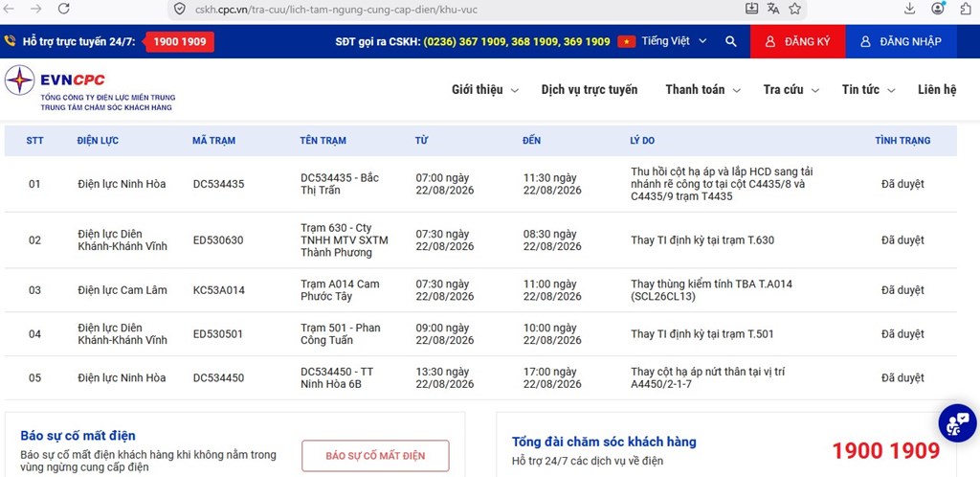The height and width of the screenshot is (477, 980).
Task: Click the BÁO SỰ CỐ MẤT ĐIỆN button
Action: click(375, 456)
